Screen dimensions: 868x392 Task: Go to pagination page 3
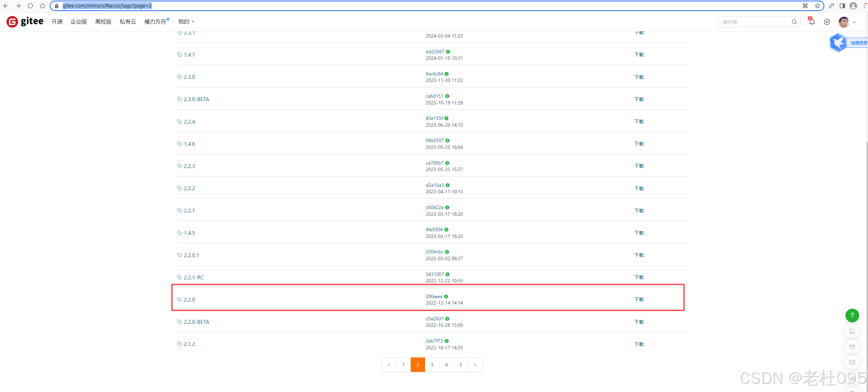[x=432, y=365]
